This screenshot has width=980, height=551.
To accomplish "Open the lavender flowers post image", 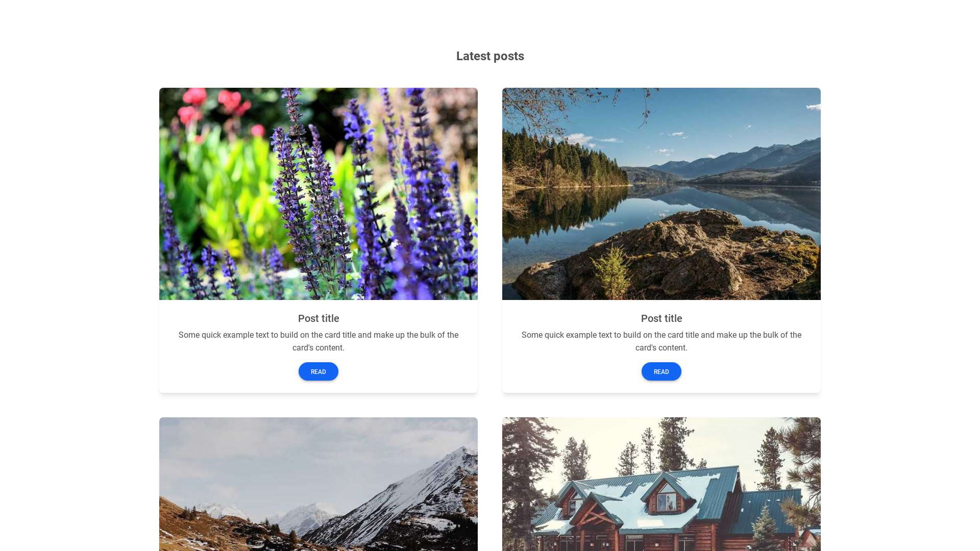I will tap(318, 194).
